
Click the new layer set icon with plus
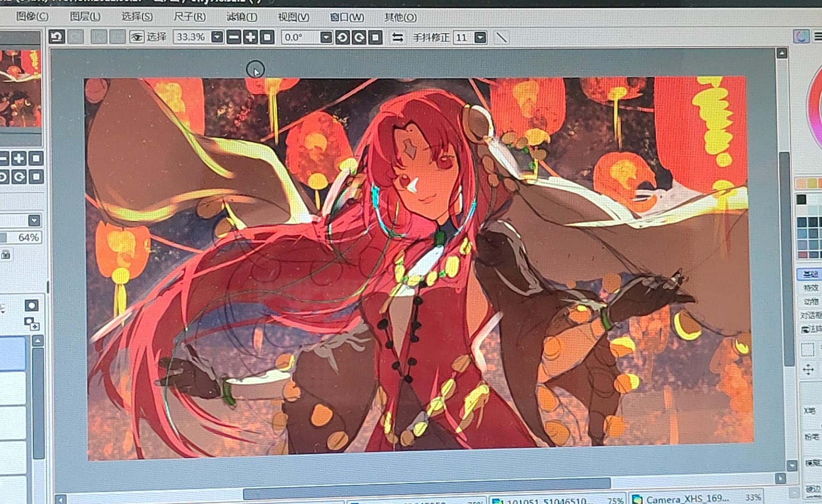point(31,323)
